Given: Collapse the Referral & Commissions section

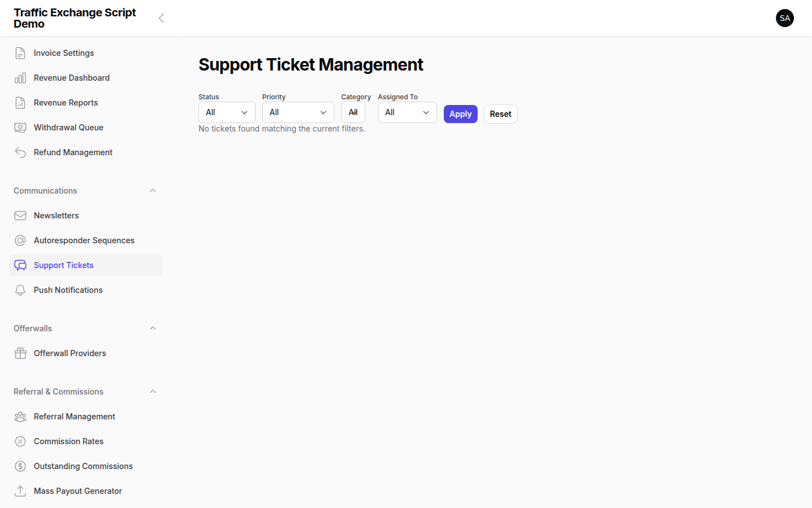Looking at the screenshot, I should click(152, 391).
